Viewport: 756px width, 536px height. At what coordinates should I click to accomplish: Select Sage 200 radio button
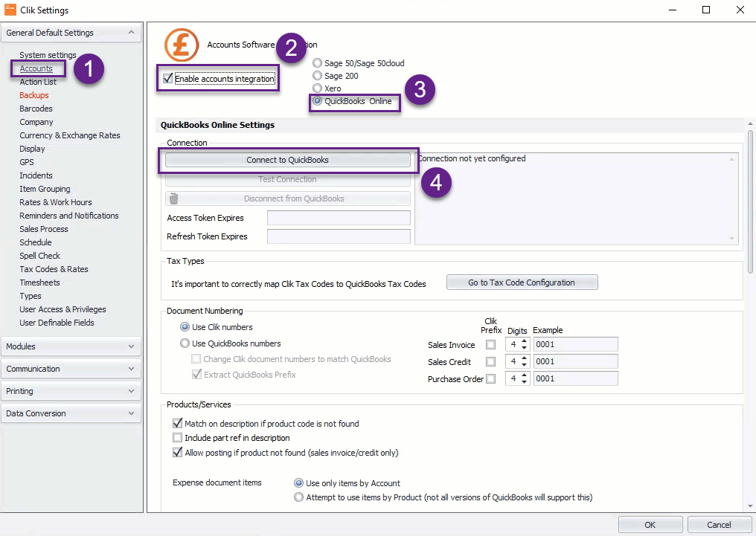point(317,76)
